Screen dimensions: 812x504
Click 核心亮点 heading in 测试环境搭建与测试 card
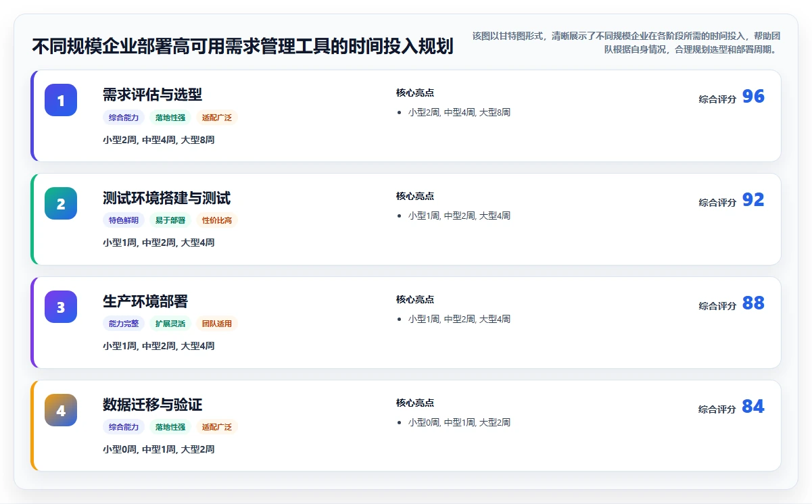tap(415, 197)
